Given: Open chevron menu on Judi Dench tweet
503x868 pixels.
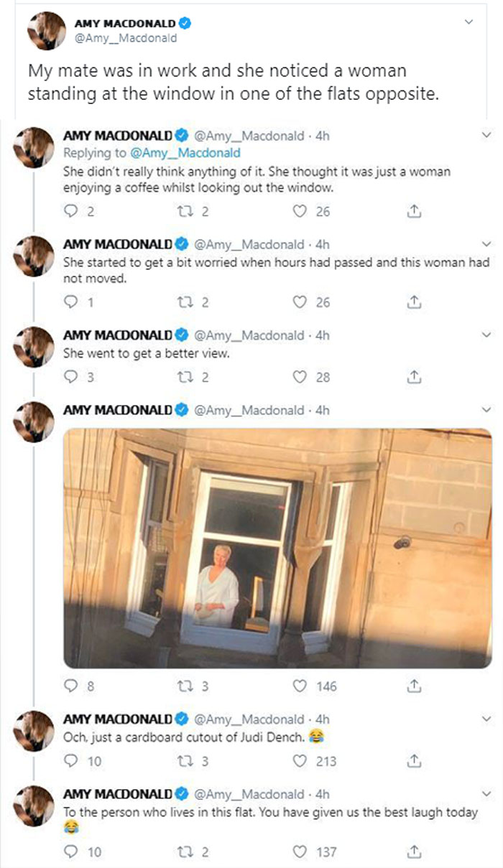Looking at the screenshot, I should 486,719.
